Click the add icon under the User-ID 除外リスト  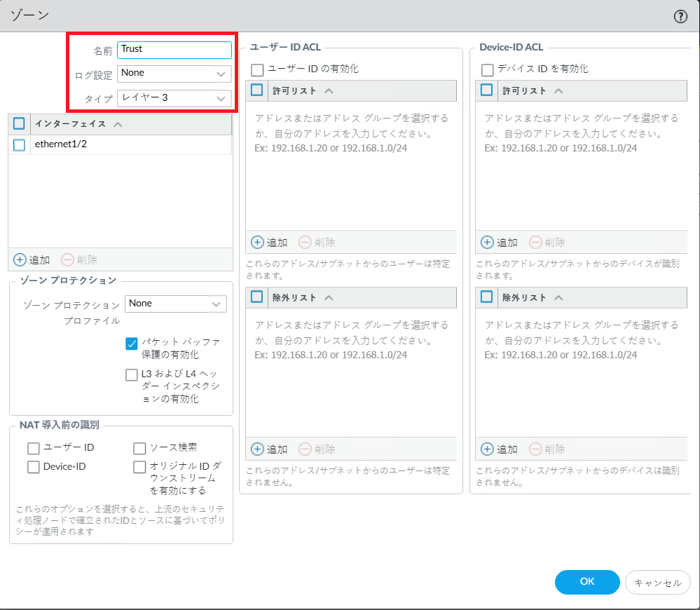(x=257, y=449)
